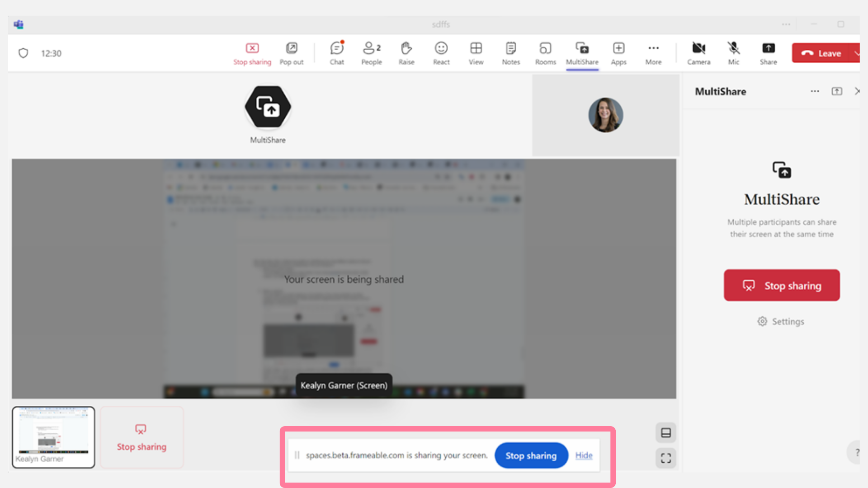Open the React emoji menu

coord(441,53)
